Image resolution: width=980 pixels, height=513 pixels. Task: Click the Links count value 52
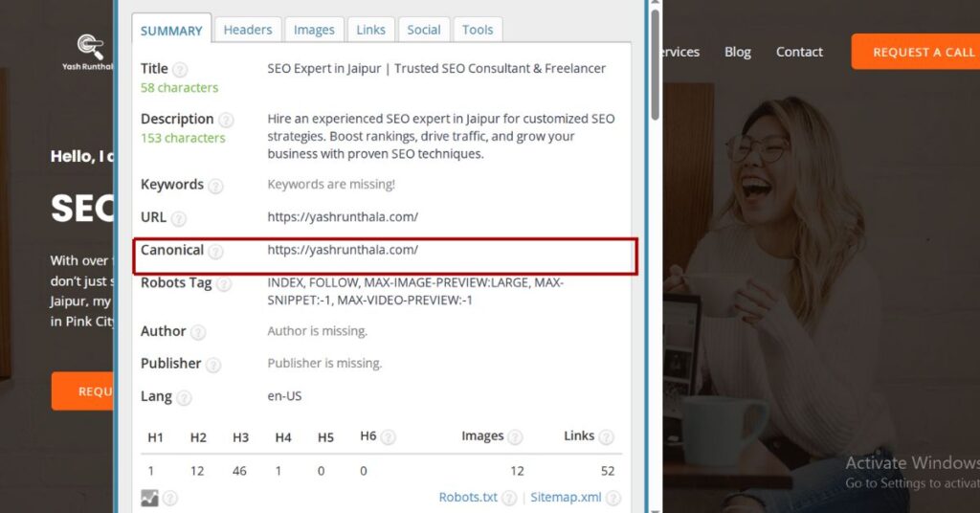[x=608, y=471]
